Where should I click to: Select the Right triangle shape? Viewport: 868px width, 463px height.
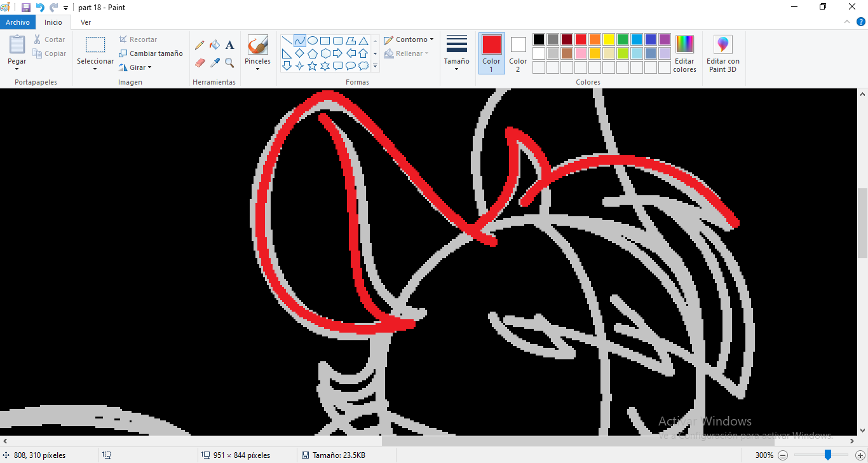pos(287,53)
